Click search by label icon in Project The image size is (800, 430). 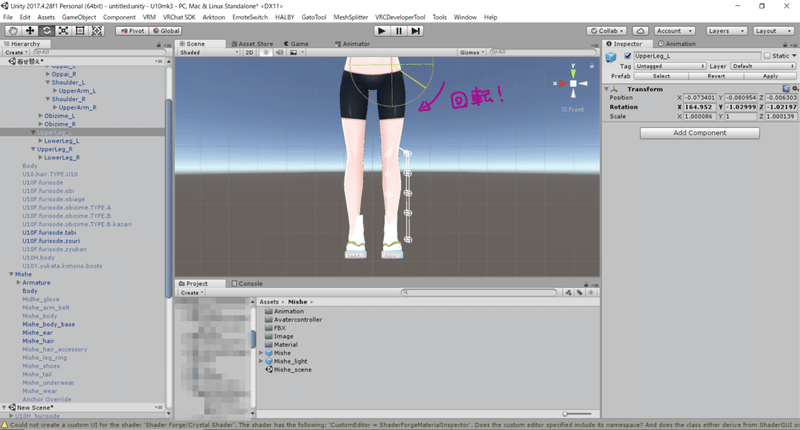click(580, 292)
